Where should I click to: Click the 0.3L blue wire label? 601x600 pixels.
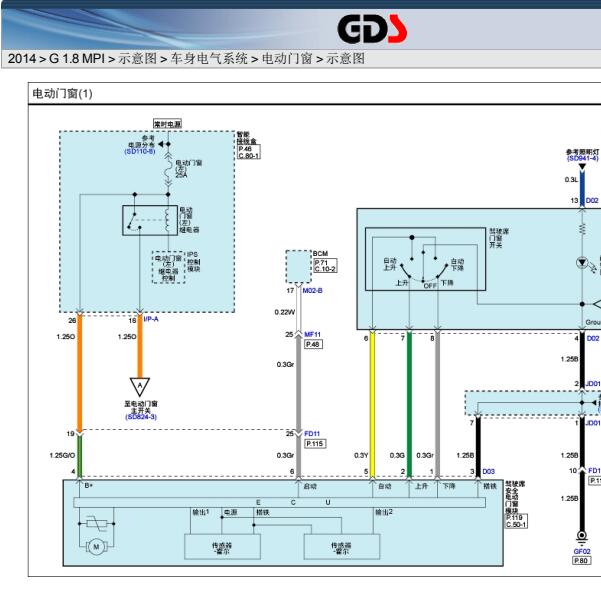[x=571, y=179]
